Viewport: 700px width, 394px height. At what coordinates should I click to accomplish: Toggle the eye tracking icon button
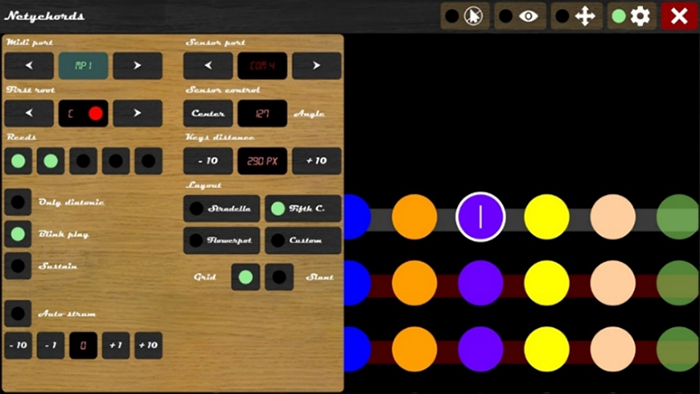pyautogui.click(x=520, y=17)
